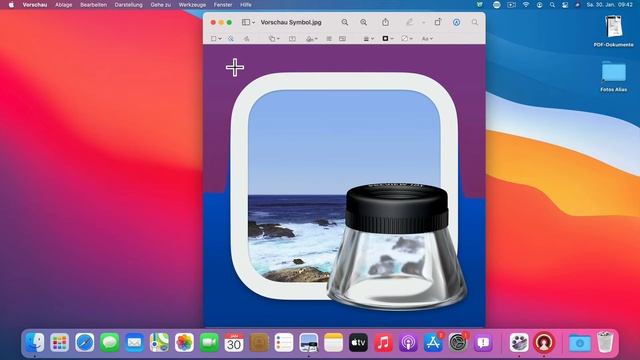The height and width of the screenshot is (360, 640).
Task: Open the Signature tool dropdown
Action: point(311,38)
